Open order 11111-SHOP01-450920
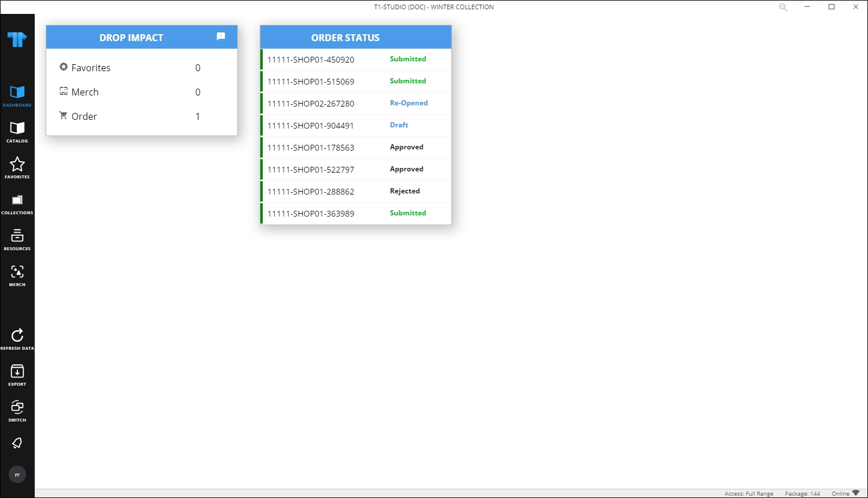 coord(355,59)
